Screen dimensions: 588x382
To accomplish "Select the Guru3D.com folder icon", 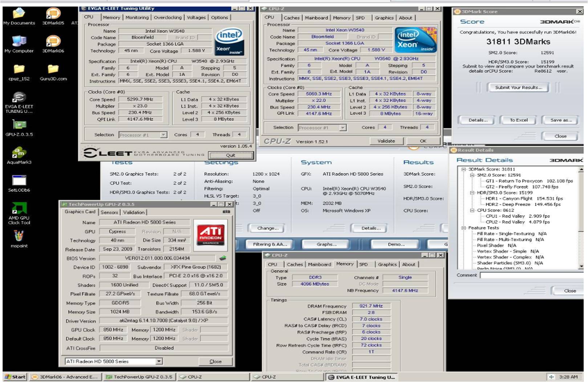I will (53, 72).
